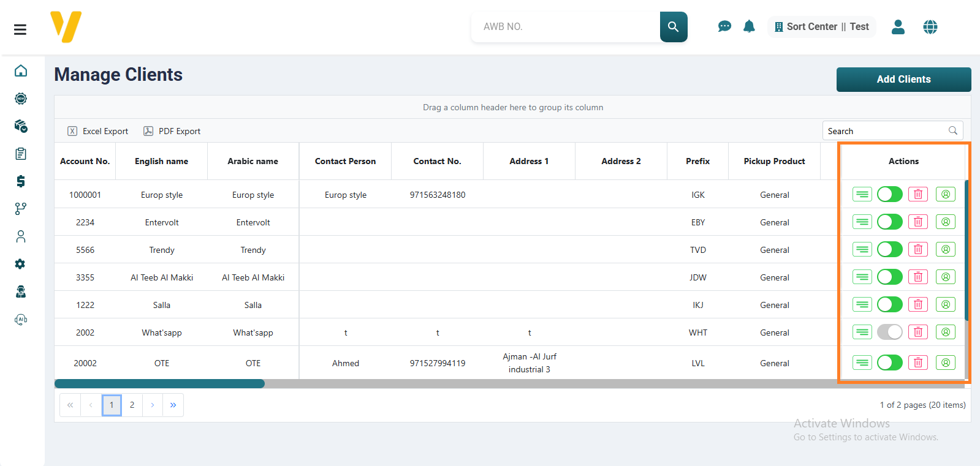
Task: Click the notification bell icon
Action: click(x=749, y=26)
